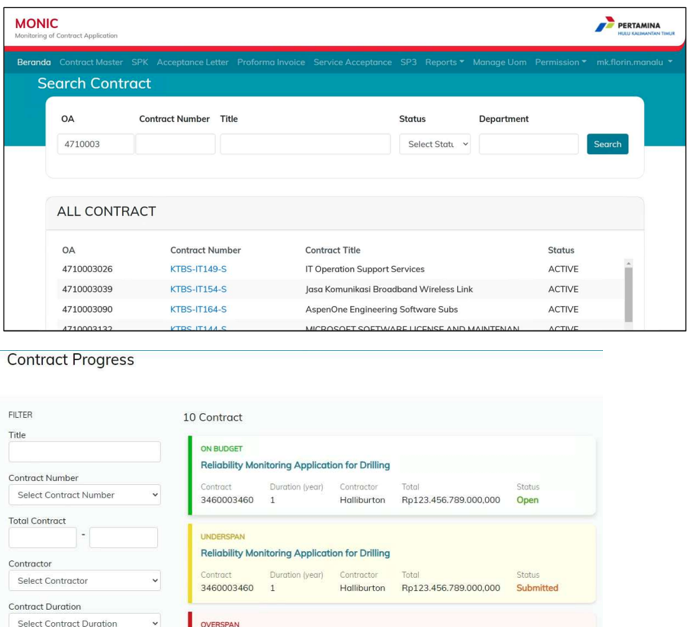Open contract KTBS-IT149-S link
The image size is (694, 632).
pyautogui.click(x=198, y=269)
